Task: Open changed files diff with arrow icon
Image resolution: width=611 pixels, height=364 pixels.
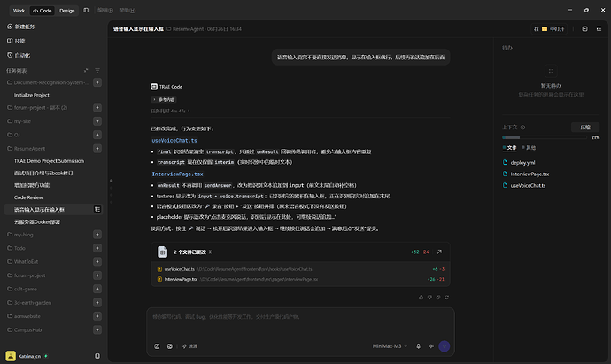Action: click(x=439, y=252)
